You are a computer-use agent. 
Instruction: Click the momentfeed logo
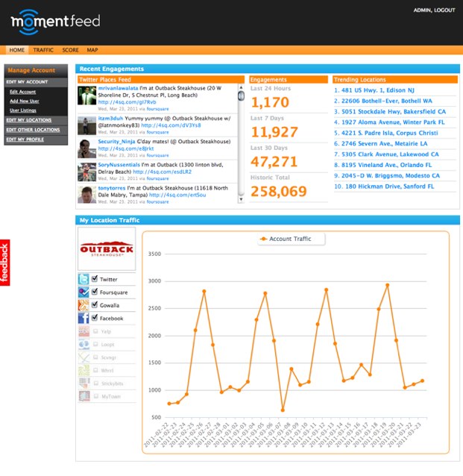[x=55, y=22]
